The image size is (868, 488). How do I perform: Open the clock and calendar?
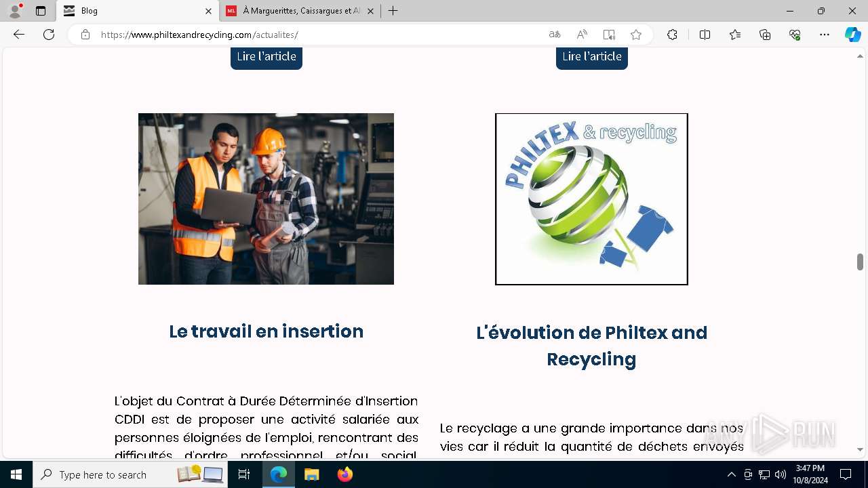[810, 474]
